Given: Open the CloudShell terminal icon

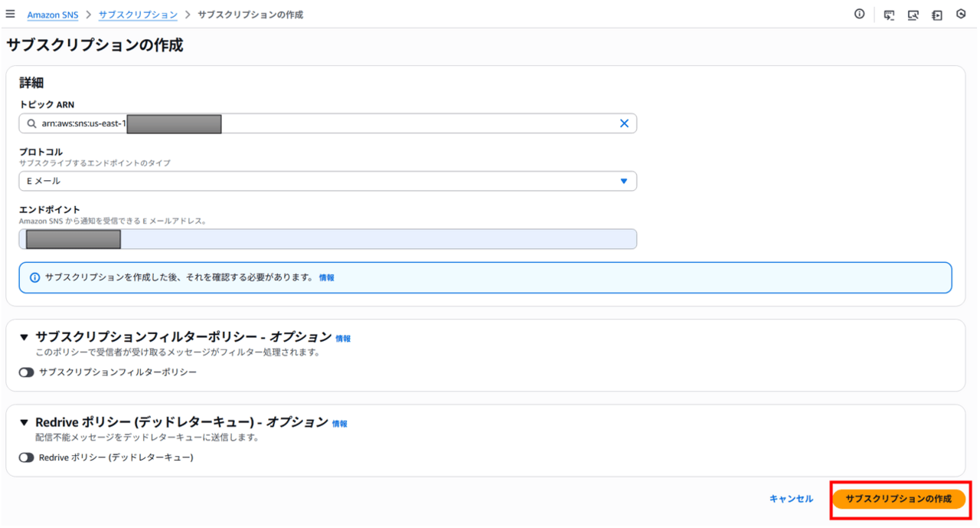Looking at the screenshot, I should (889, 15).
